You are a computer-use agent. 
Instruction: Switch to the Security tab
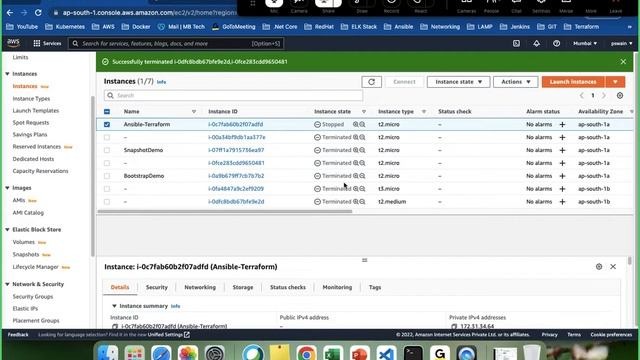tap(157, 287)
